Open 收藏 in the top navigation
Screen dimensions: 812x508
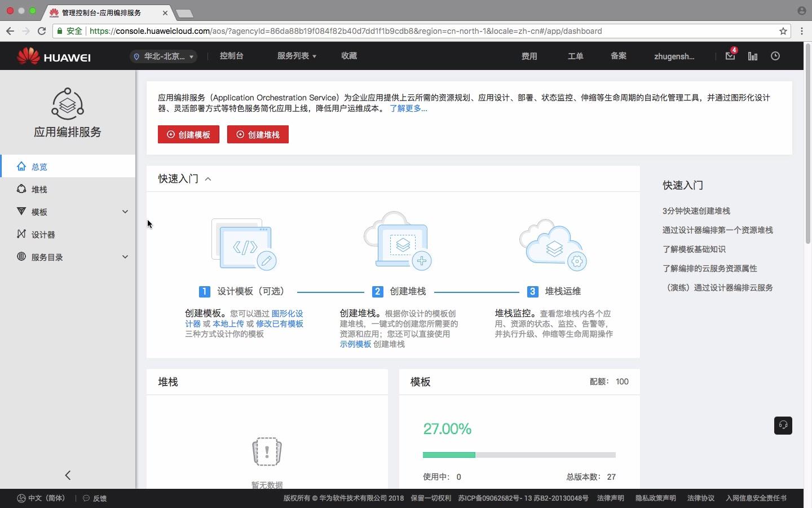[x=349, y=56]
